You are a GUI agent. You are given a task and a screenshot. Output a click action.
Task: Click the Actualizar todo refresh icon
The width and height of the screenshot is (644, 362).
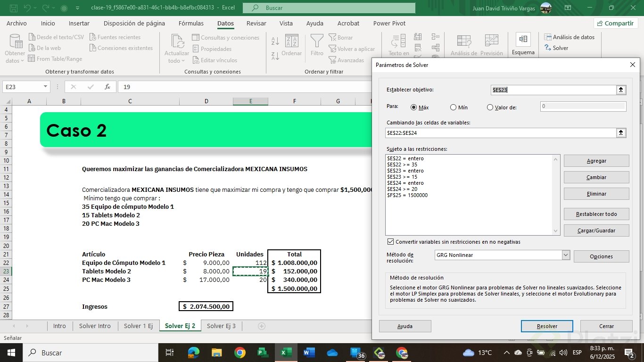(177, 41)
